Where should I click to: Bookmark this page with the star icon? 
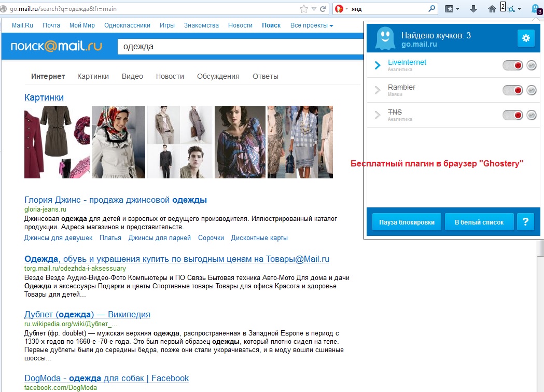tap(303, 9)
